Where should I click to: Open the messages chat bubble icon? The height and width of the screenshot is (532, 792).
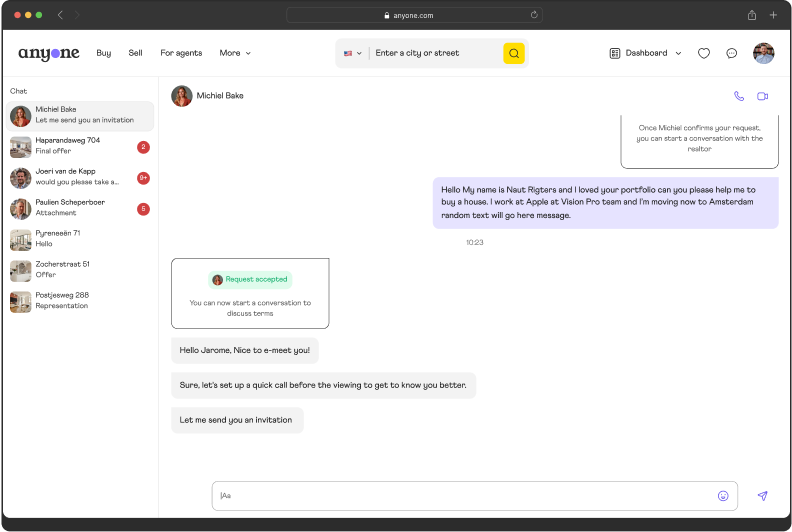pyautogui.click(x=732, y=53)
